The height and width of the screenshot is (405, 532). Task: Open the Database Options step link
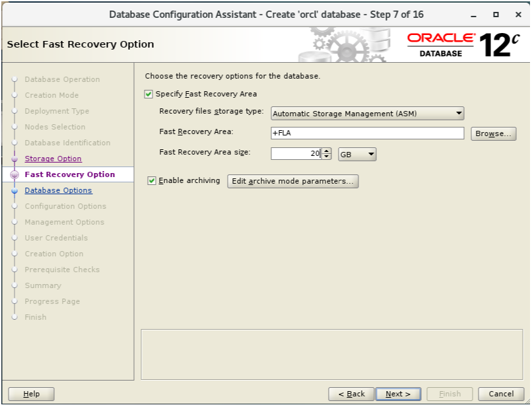[58, 190]
